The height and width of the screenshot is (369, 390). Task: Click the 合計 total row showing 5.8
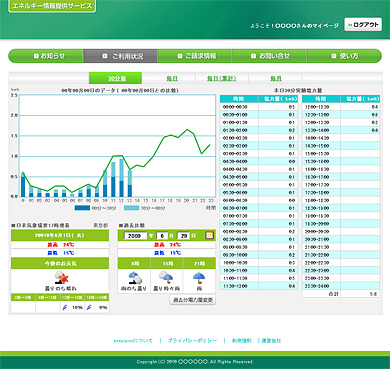click(x=341, y=294)
